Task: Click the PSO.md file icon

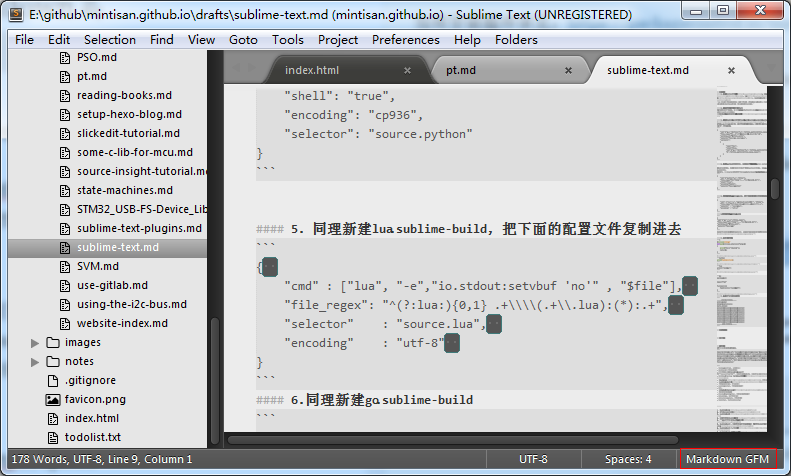Action: pos(65,57)
